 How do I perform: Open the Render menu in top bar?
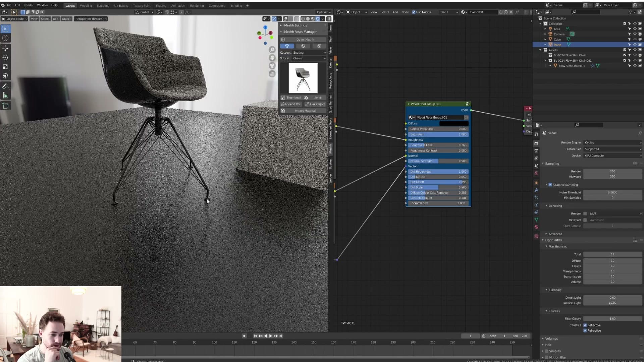(29, 5)
